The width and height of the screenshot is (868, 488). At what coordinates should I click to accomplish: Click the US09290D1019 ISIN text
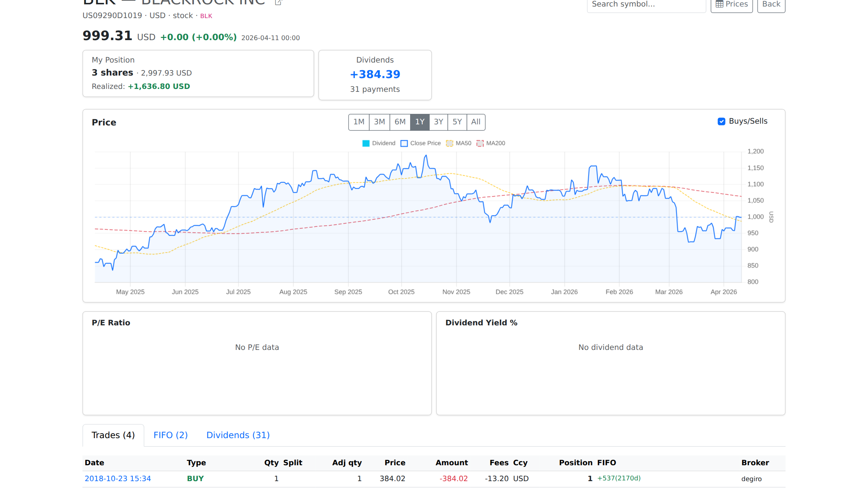(x=112, y=16)
